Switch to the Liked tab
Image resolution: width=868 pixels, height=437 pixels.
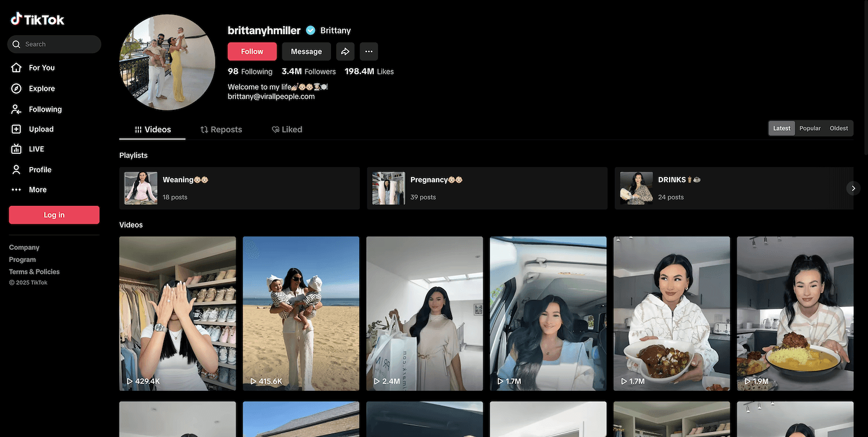coord(287,129)
